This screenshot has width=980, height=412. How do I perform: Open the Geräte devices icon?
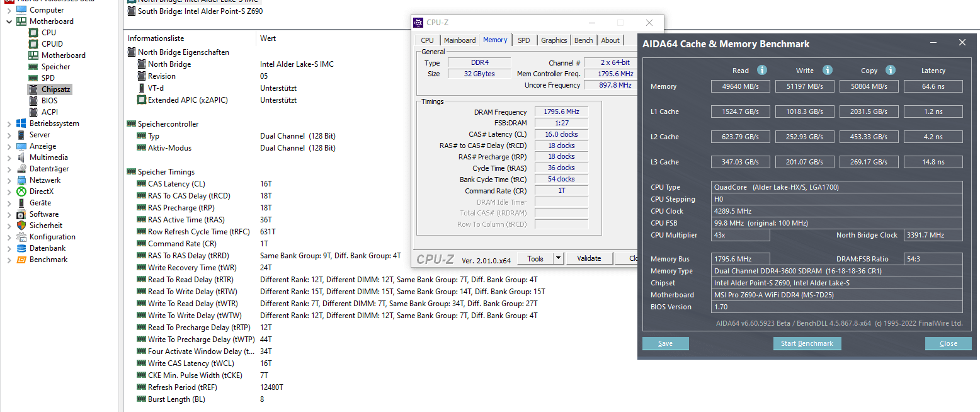coord(21,203)
